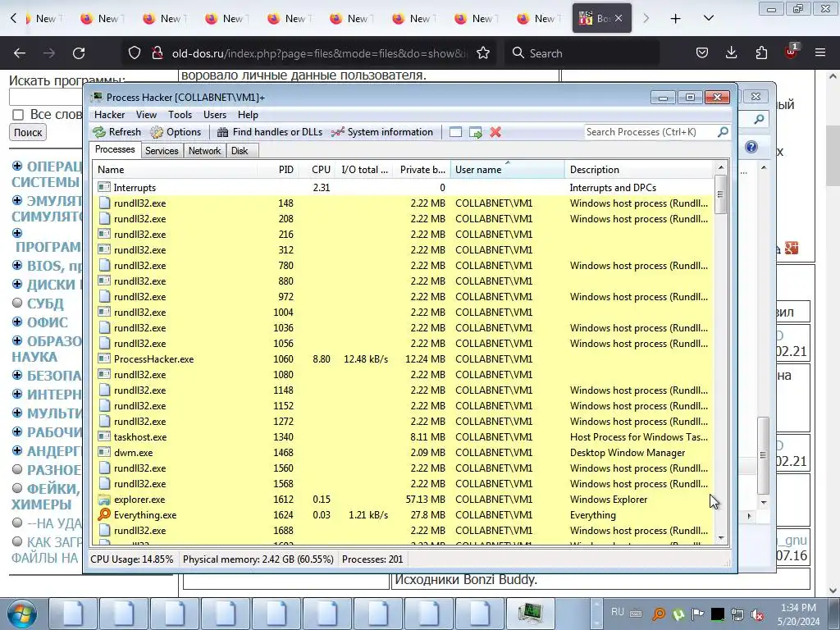Viewport: 840px width, 630px height.
Task: Select the Processes tab
Action: (115, 150)
